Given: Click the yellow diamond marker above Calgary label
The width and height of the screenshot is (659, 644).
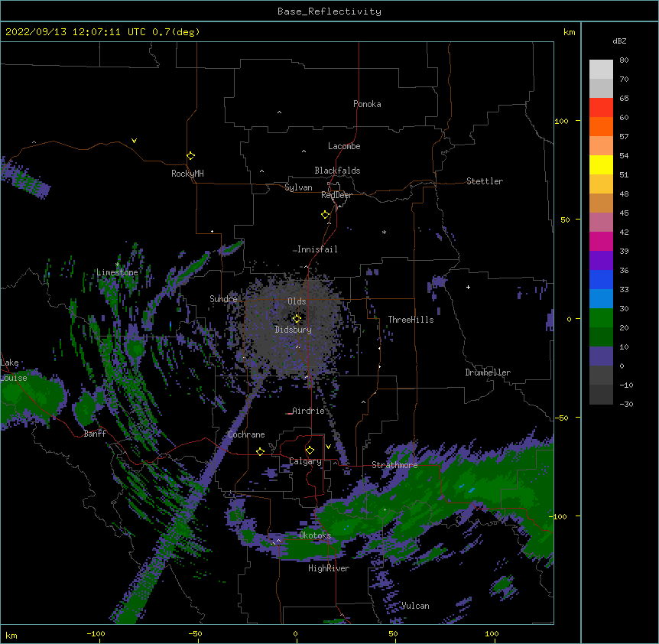Looking at the screenshot, I should pos(310,450).
